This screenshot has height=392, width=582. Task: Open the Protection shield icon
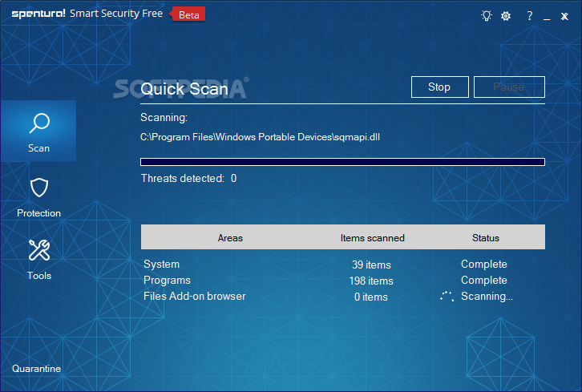[x=39, y=188]
